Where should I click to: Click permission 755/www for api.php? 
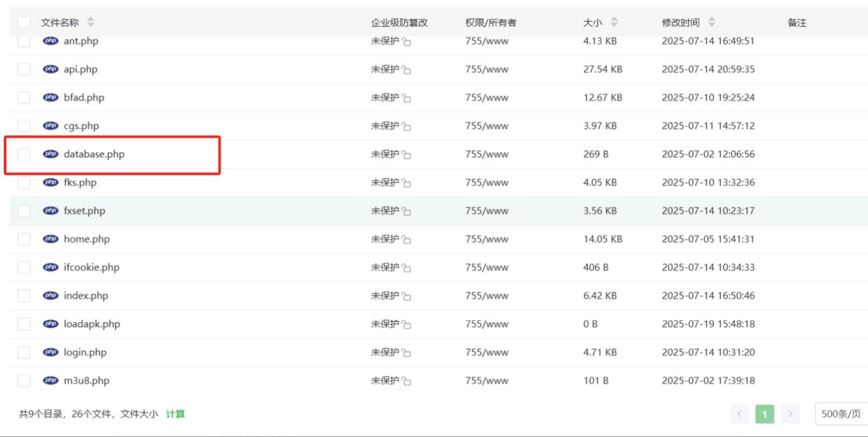click(x=486, y=69)
